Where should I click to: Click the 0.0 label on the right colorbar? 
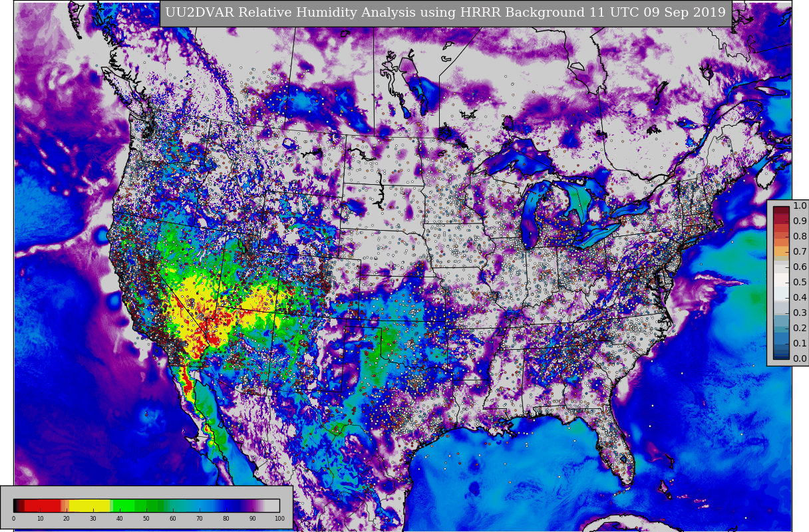pos(800,359)
